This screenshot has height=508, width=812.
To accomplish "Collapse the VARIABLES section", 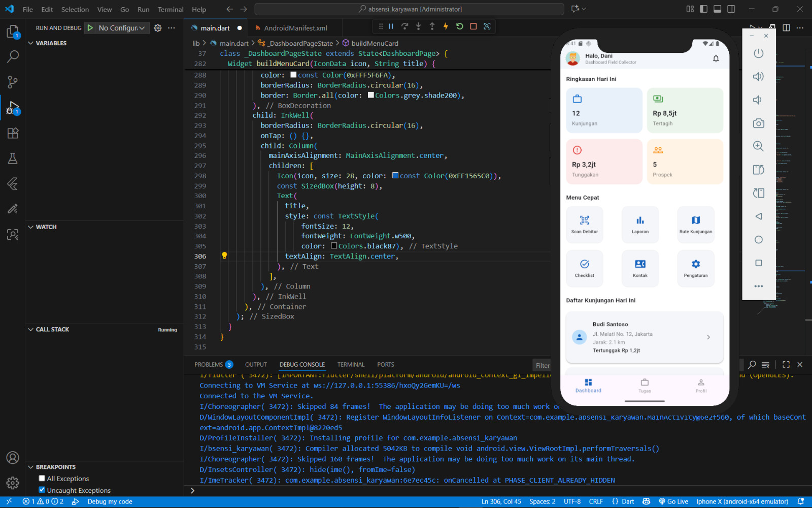I will [x=31, y=43].
